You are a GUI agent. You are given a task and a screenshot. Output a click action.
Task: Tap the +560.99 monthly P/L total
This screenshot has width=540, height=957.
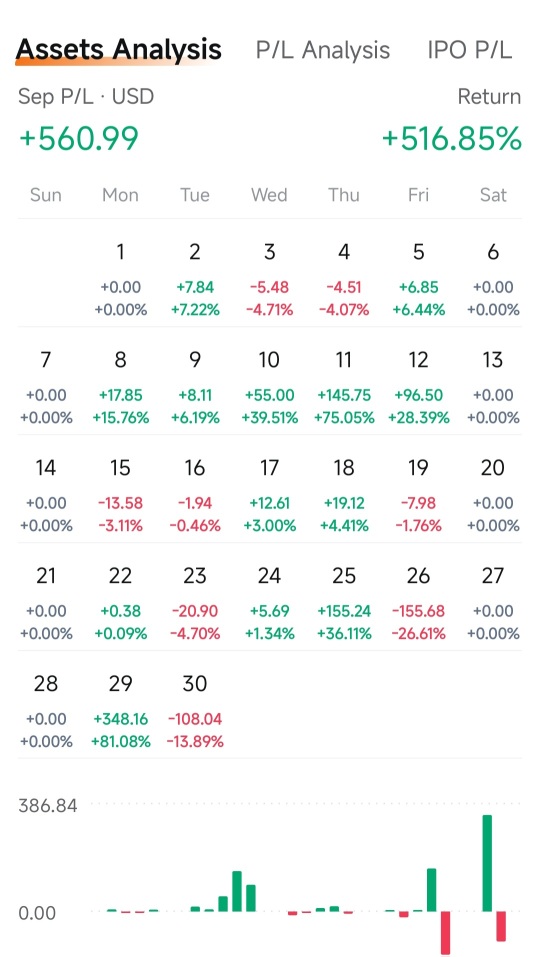[79, 139]
